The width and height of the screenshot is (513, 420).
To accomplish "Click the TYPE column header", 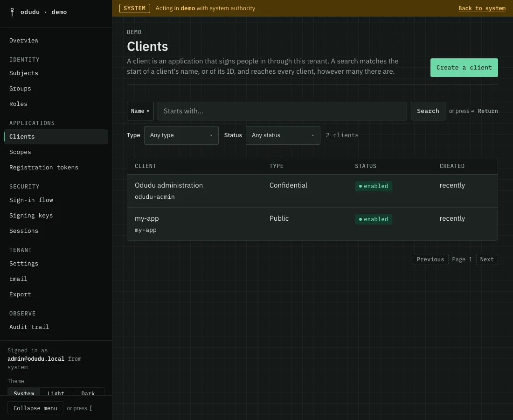I will (277, 166).
